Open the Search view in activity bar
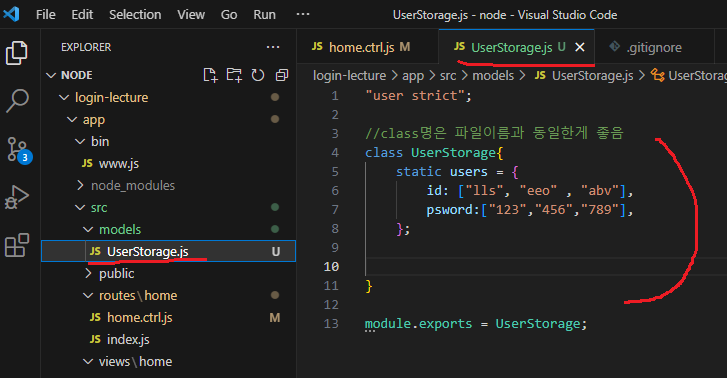This screenshot has height=378, width=727. point(17,100)
